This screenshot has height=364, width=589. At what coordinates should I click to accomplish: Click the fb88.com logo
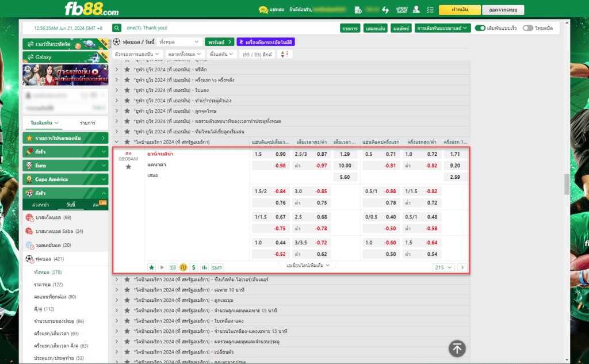91,9
